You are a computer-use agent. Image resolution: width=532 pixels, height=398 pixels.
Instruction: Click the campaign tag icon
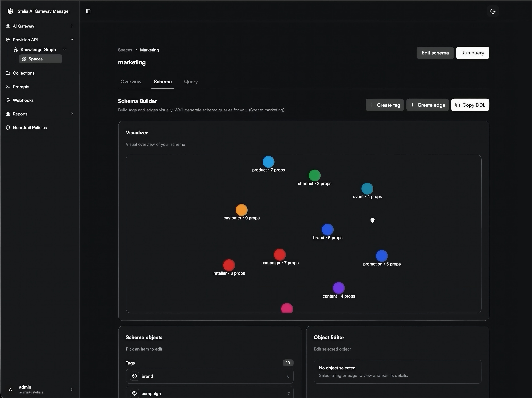(135, 393)
